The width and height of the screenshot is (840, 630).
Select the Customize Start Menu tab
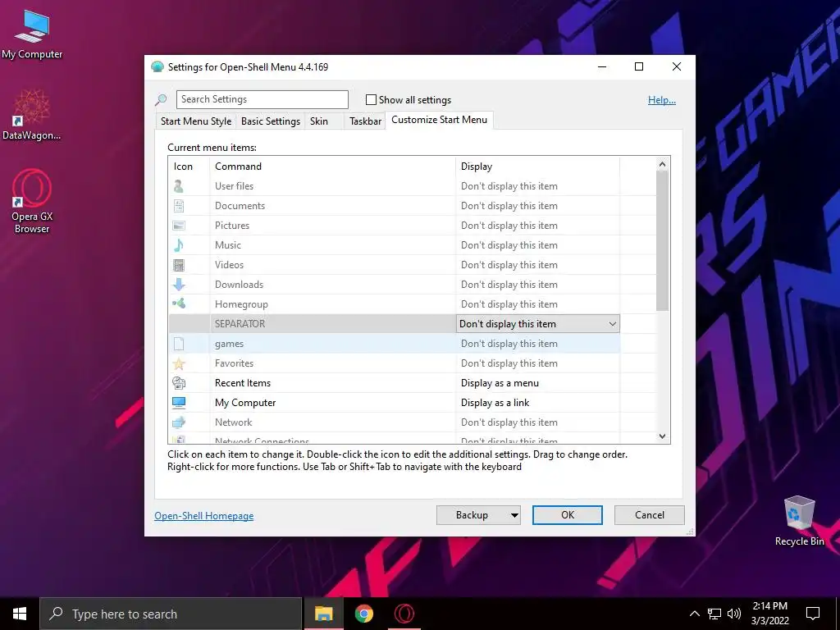point(440,120)
